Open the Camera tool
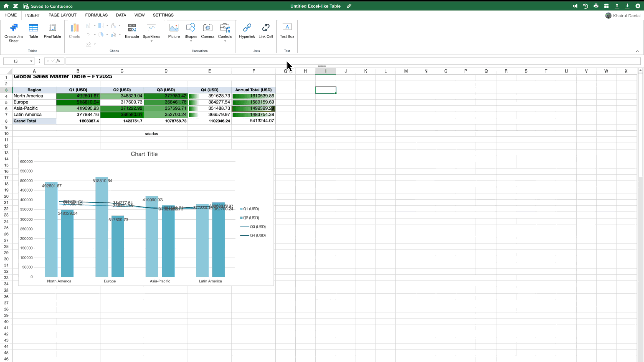644x362 pixels. click(207, 28)
